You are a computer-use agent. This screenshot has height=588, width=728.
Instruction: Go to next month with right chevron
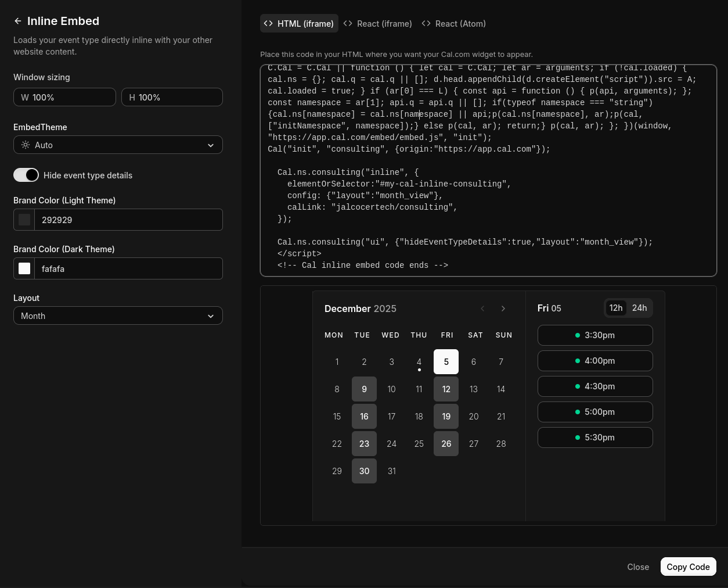[x=503, y=309]
